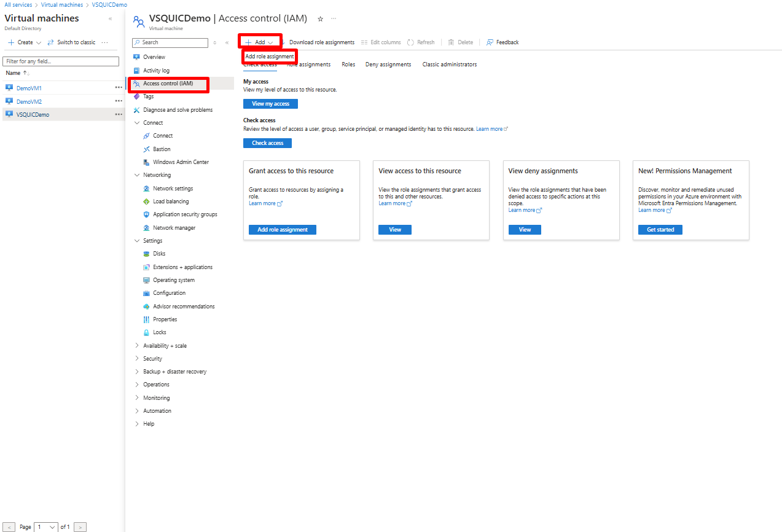Screen dimensions: 782x532
Task: Expand the Monitoring section
Action: click(137, 398)
